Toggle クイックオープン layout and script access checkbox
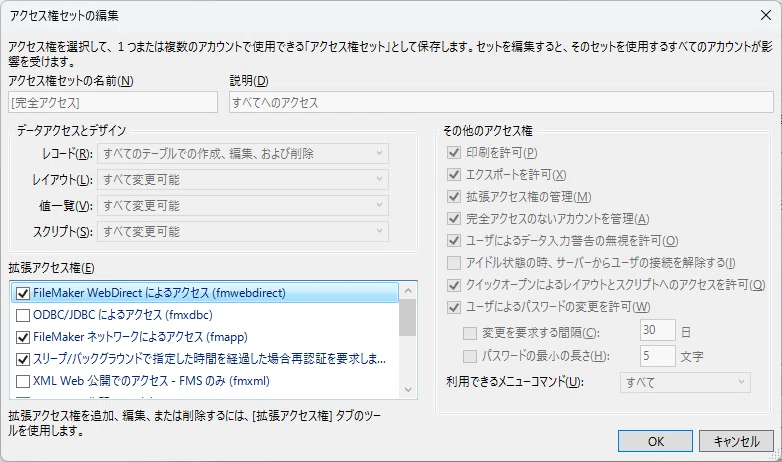782x462 pixels. [x=454, y=285]
